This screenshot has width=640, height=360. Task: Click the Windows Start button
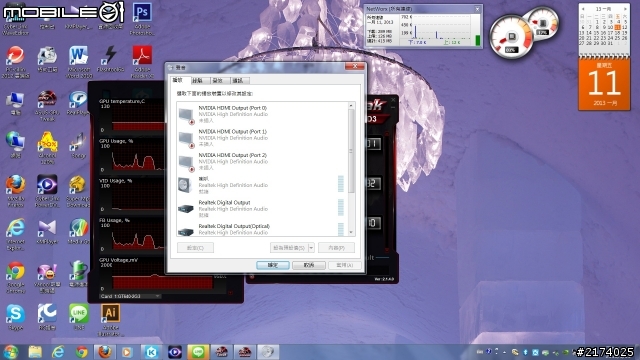click(x=10, y=352)
